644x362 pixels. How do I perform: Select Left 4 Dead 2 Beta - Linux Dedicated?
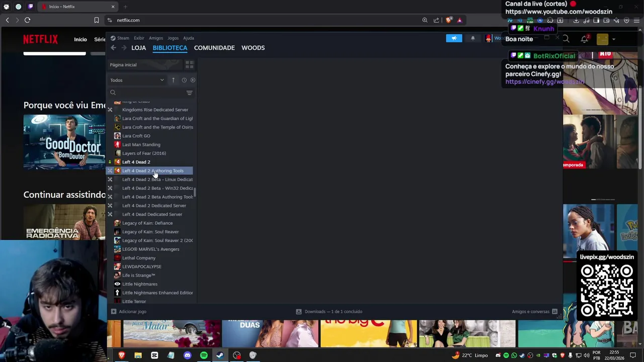pyautogui.click(x=151, y=179)
